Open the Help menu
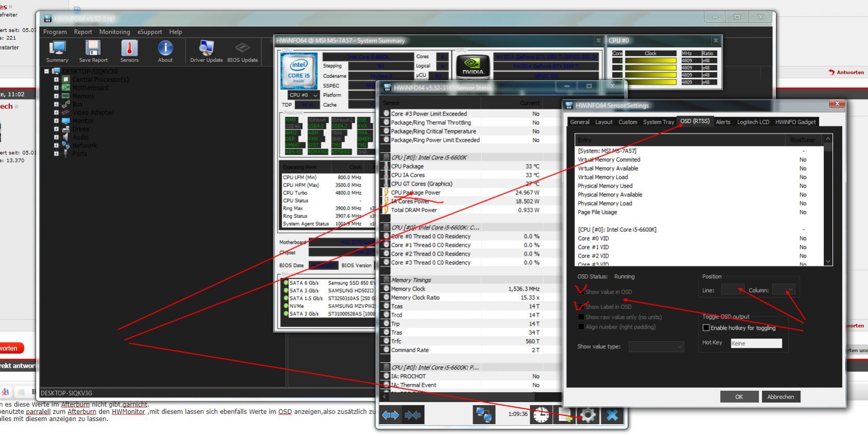Viewport: 868px width, 436px height. [x=176, y=32]
